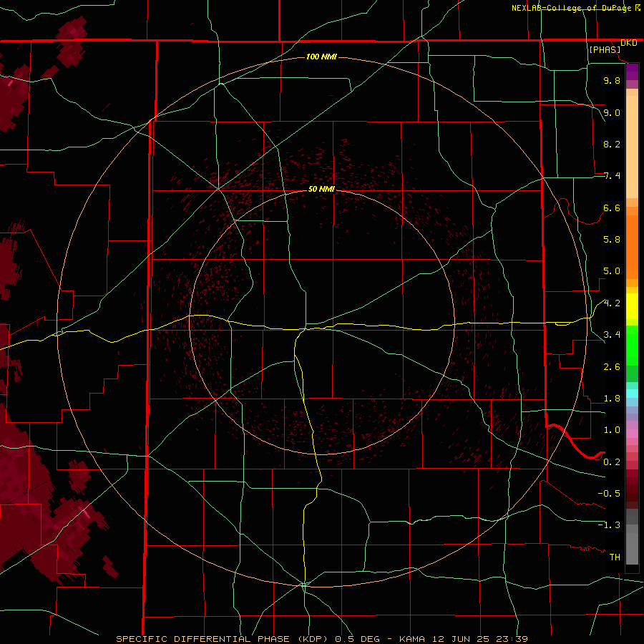The image size is (644, 644).
Task: Select the 1.8 value on color scale
Action: point(612,399)
